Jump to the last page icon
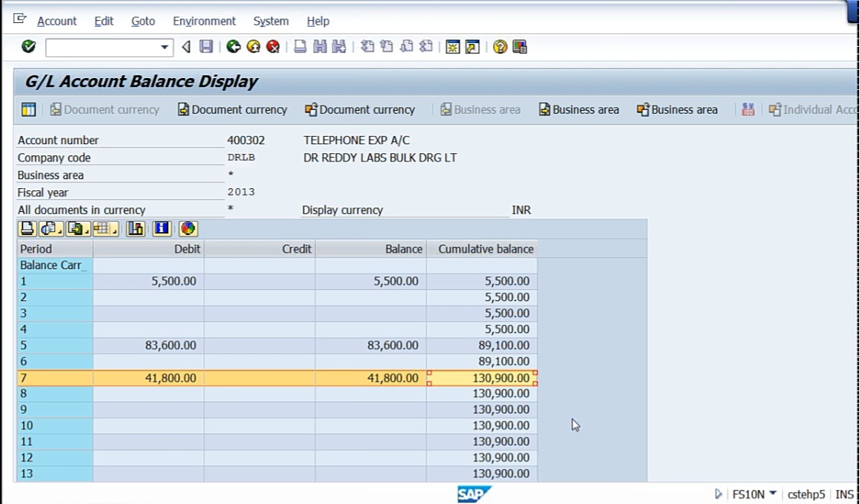 coord(426,47)
